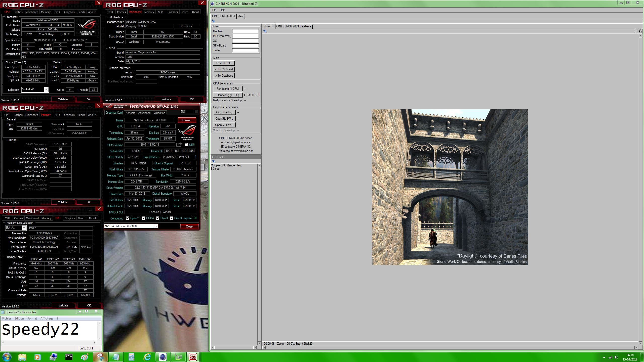
Task: Open the Slot #1 memory slot dropdown
Action: coord(16,228)
